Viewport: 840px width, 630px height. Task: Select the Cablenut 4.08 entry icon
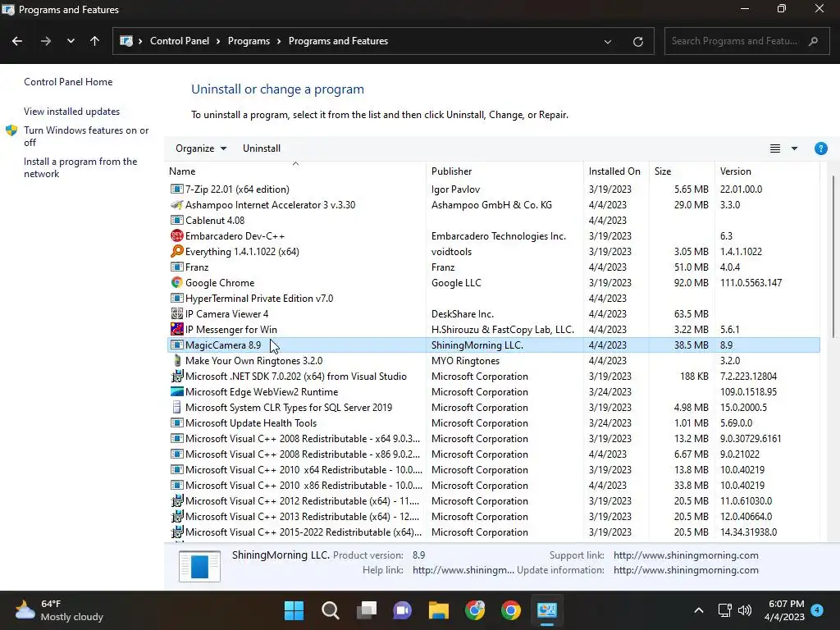tap(177, 220)
